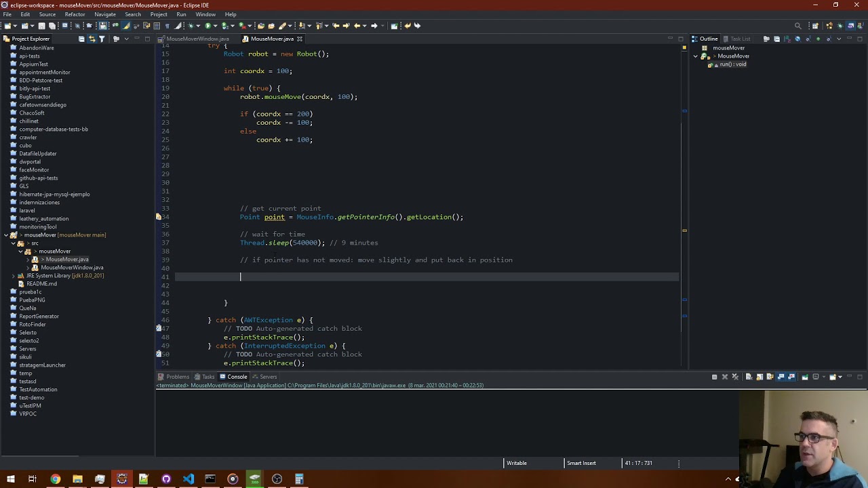Image resolution: width=868 pixels, height=488 pixels.
Task: Collapse the src folder node
Action: pos(13,243)
